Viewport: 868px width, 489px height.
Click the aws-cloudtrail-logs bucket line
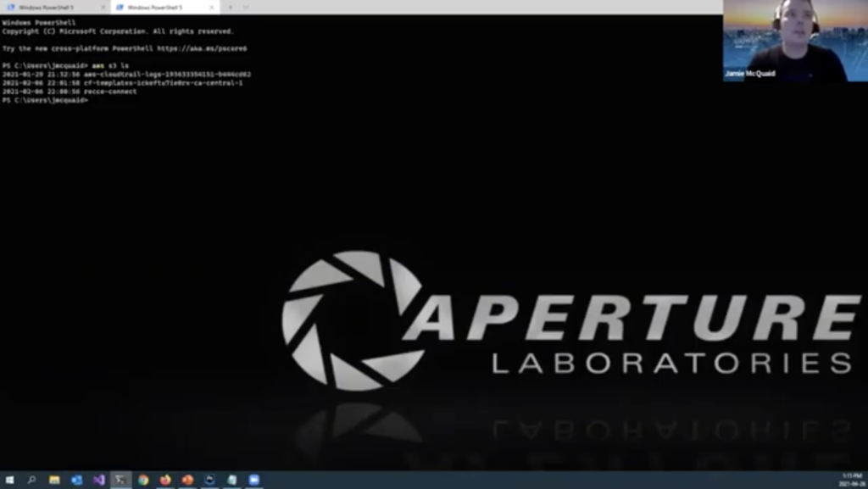click(x=127, y=74)
